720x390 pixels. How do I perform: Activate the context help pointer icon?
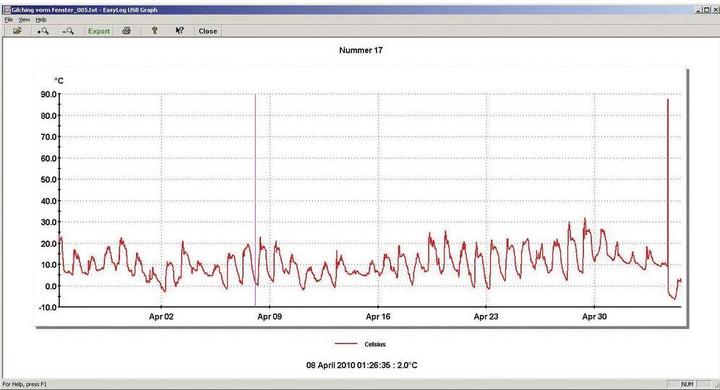(180, 31)
